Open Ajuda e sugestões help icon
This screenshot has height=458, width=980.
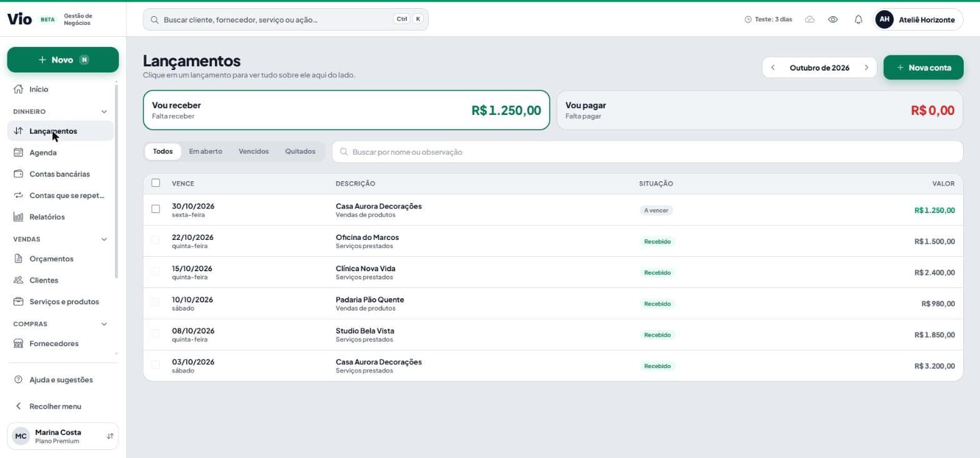pos(18,380)
